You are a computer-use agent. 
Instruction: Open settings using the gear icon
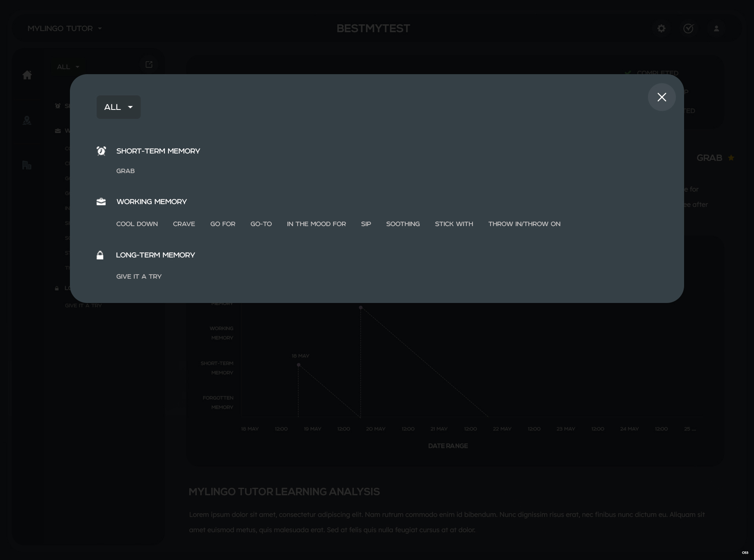click(x=662, y=28)
